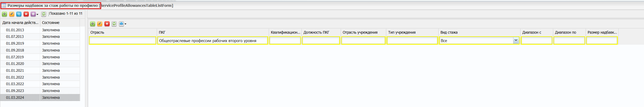Sort by Квалификацион... column header
644x107 pixels.
click(285, 32)
